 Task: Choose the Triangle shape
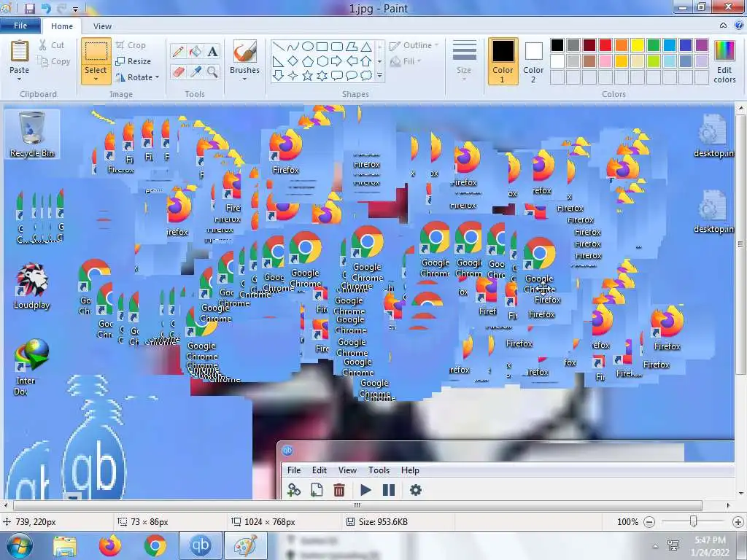click(366, 46)
